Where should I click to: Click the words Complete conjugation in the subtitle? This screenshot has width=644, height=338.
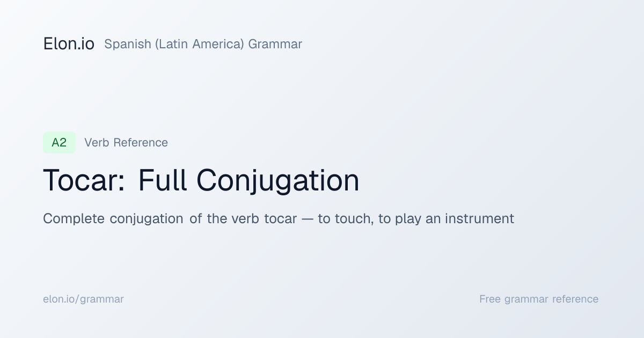click(x=113, y=219)
